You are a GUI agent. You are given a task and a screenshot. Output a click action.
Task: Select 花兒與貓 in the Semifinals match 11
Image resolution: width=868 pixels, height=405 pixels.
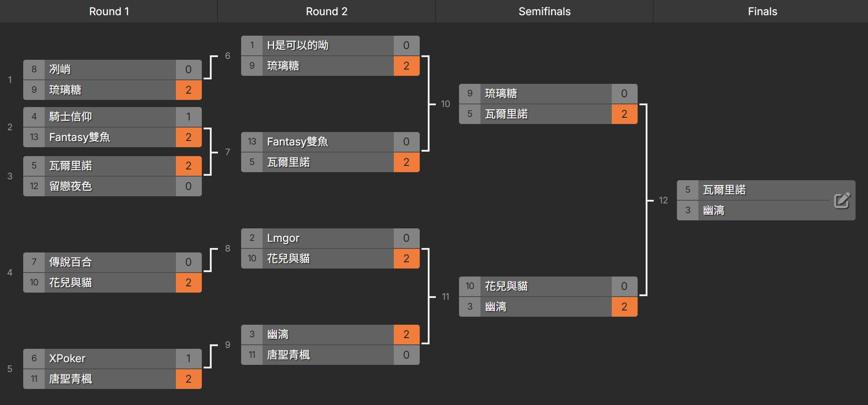506,286
